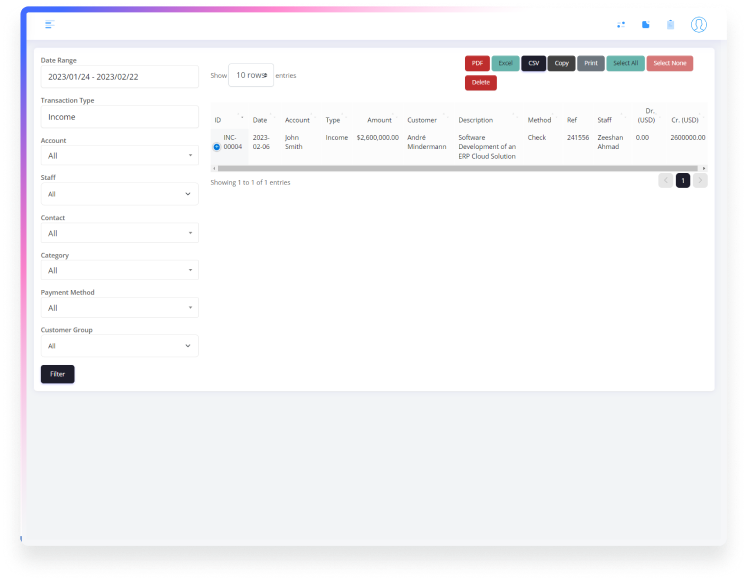The height and width of the screenshot is (581, 747).
Task: Open the Payment Method dropdown
Action: [119, 308]
